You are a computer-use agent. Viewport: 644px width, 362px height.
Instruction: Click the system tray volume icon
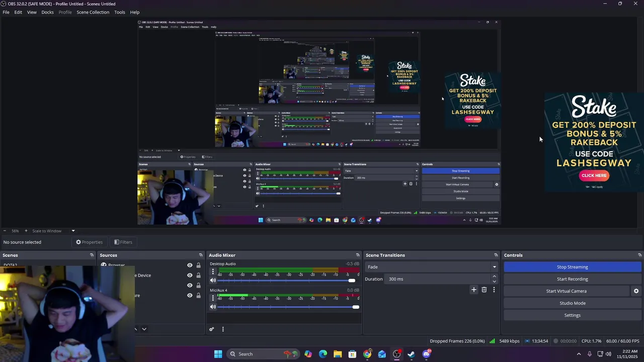608,354
